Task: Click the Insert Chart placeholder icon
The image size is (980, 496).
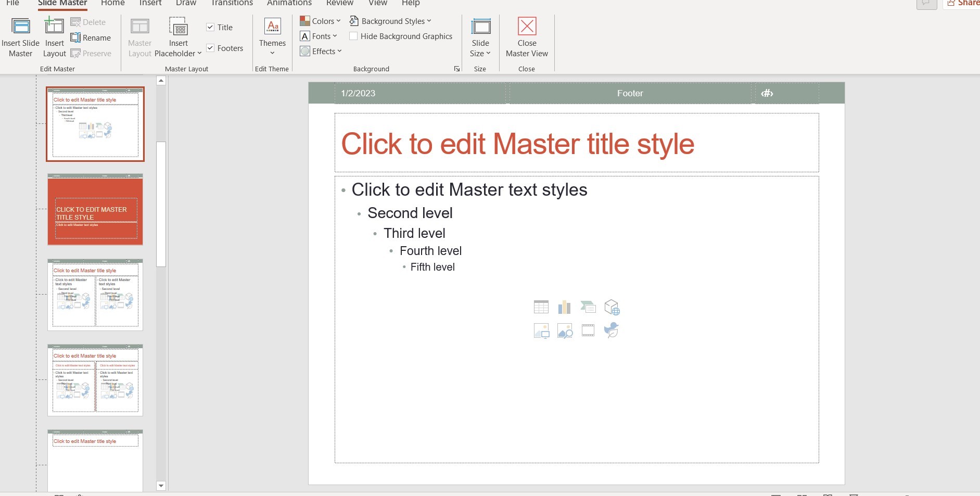Action: tap(564, 307)
